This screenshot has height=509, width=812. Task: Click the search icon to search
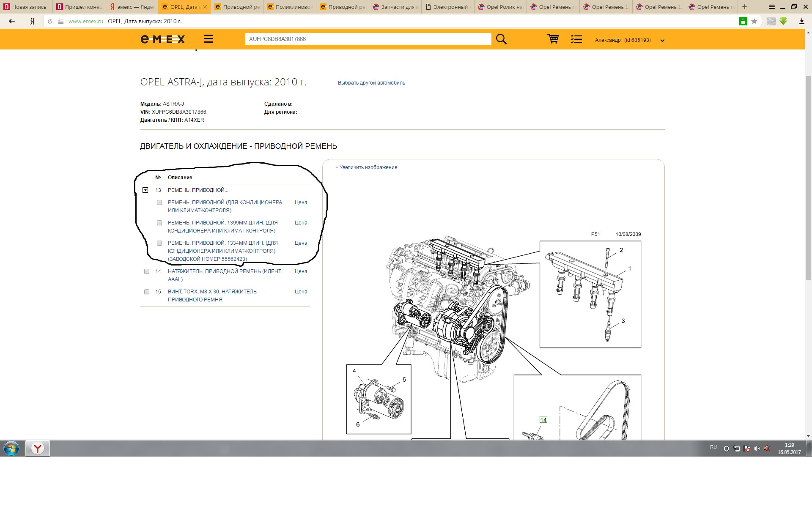click(x=501, y=39)
